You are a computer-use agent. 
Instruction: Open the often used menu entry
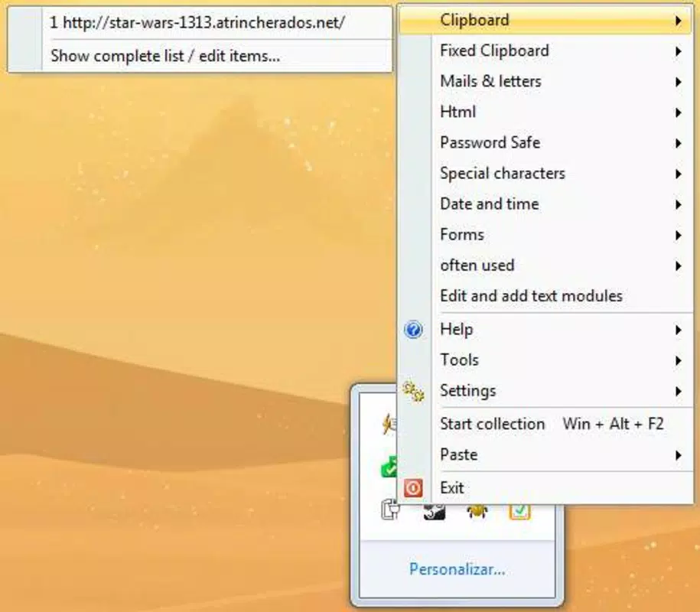pyautogui.click(x=545, y=265)
